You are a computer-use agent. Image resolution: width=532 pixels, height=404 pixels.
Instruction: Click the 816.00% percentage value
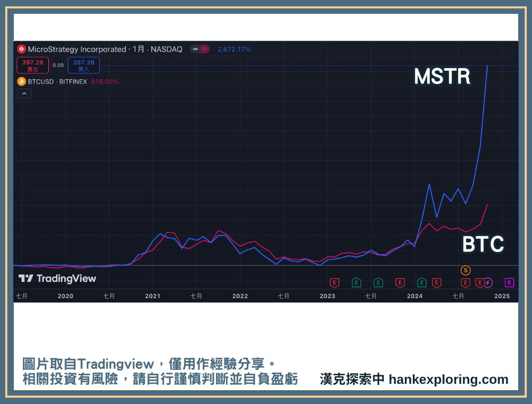tap(105, 82)
